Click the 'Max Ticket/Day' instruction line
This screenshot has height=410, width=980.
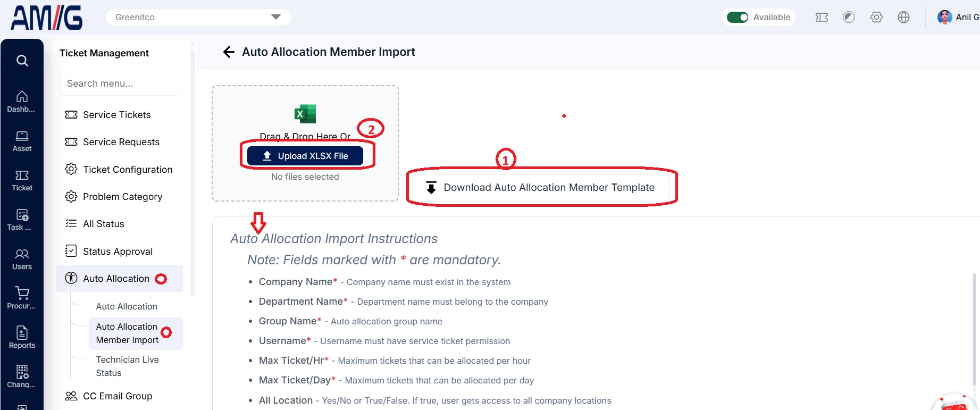pos(396,380)
